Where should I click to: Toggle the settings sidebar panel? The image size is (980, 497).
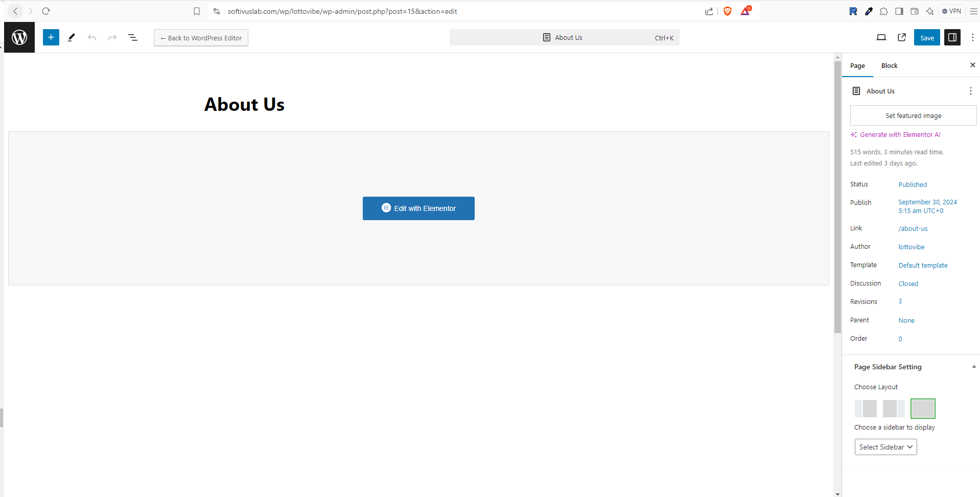pyautogui.click(x=952, y=37)
